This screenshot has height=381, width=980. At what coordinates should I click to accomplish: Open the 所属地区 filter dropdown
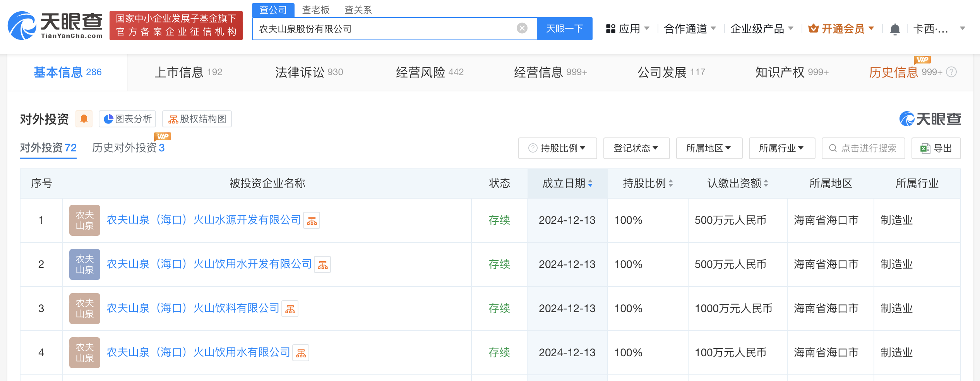tap(709, 148)
